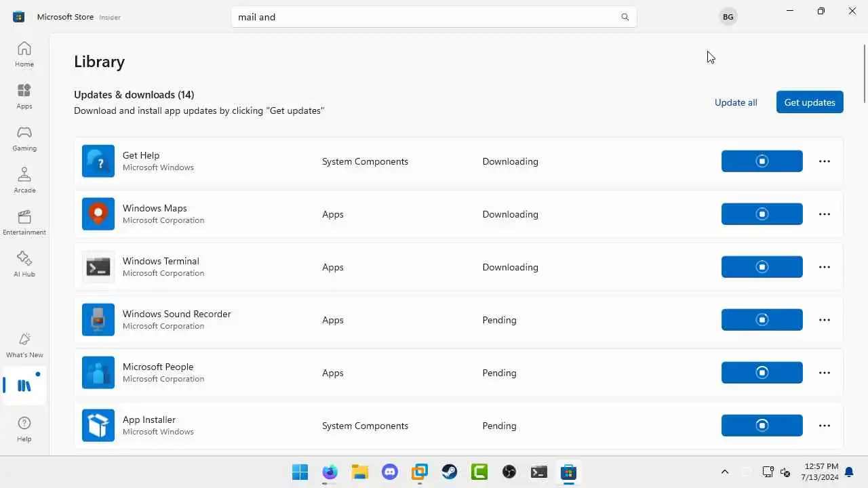
Task: Go to Apps section in sidebar
Action: coord(24,96)
